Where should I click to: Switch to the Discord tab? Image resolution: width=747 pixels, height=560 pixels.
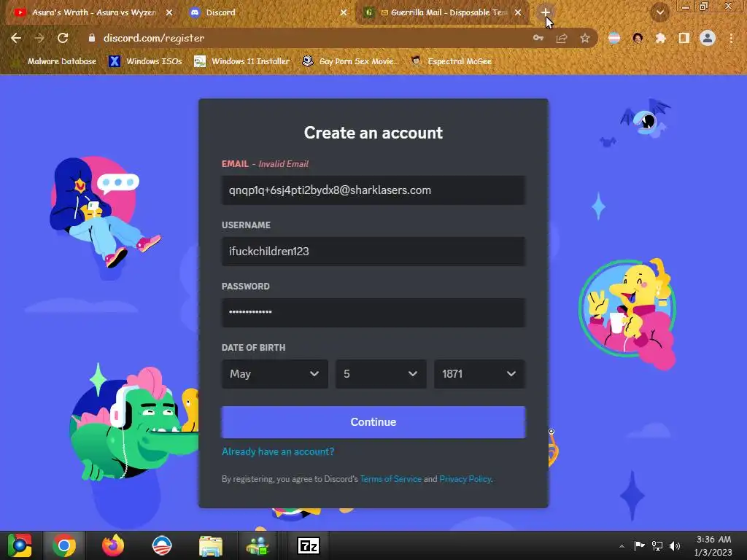[267, 12]
